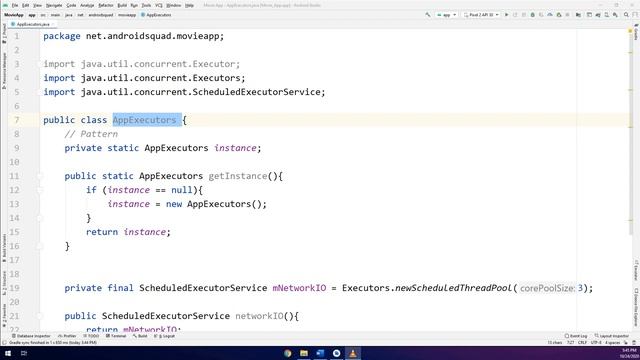
Task: Click the Search Everywhere magnifier icon
Action: (x=626, y=15)
